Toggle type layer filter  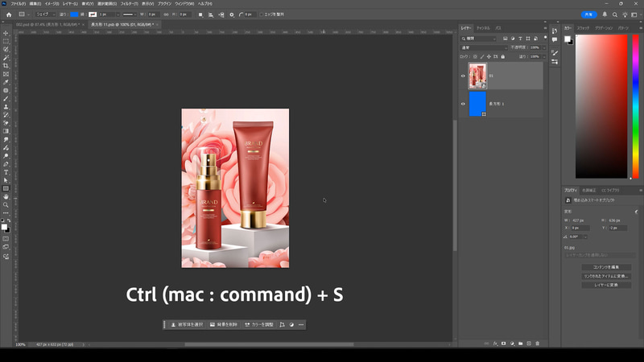pos(520,39)
